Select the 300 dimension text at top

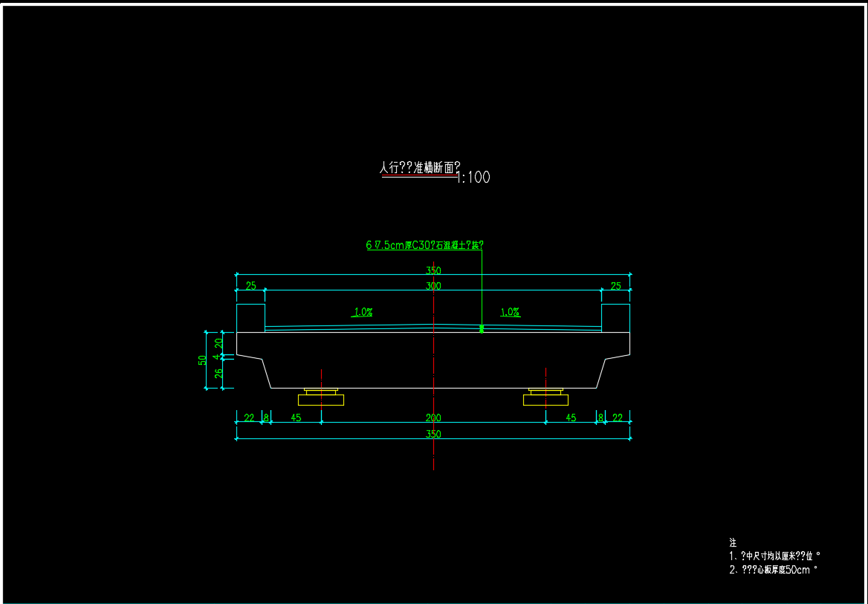pos(433,286)
